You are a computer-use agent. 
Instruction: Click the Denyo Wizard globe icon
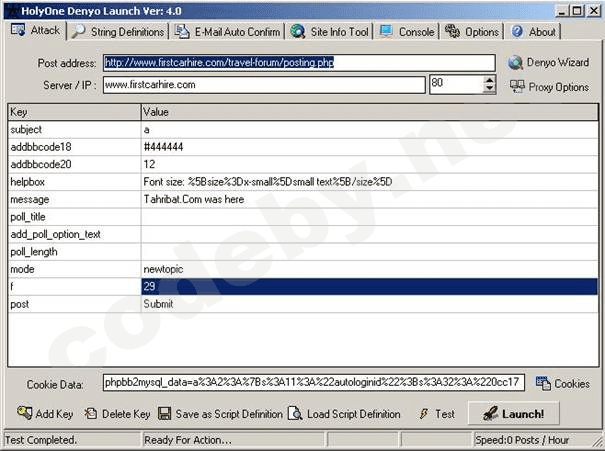pyautogui.click(x=515, y=62)
